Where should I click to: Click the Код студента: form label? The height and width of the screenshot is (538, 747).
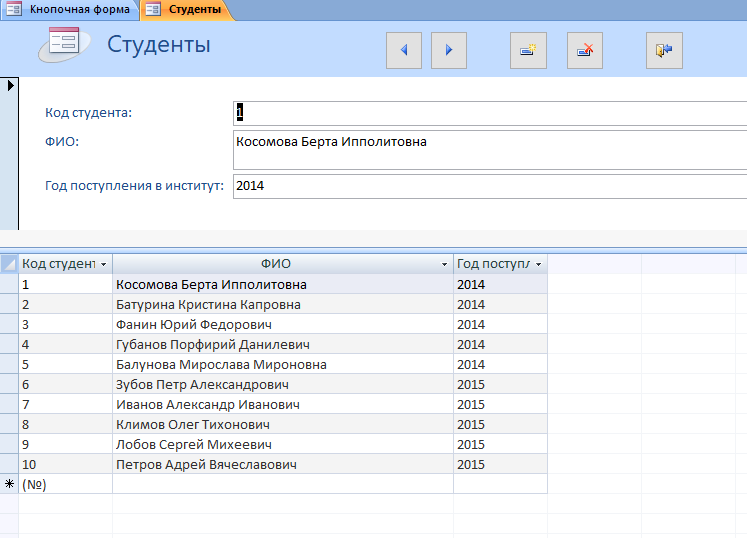tap(89, 113)
